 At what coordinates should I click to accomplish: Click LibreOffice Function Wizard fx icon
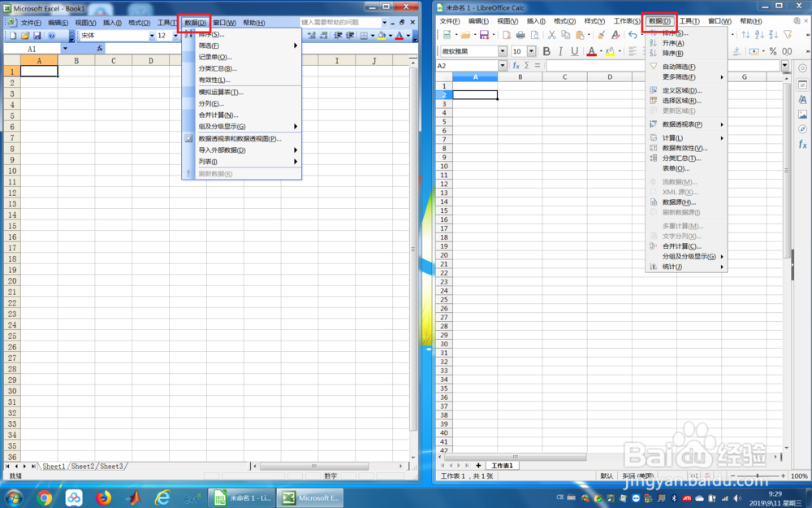coord(516,65)
